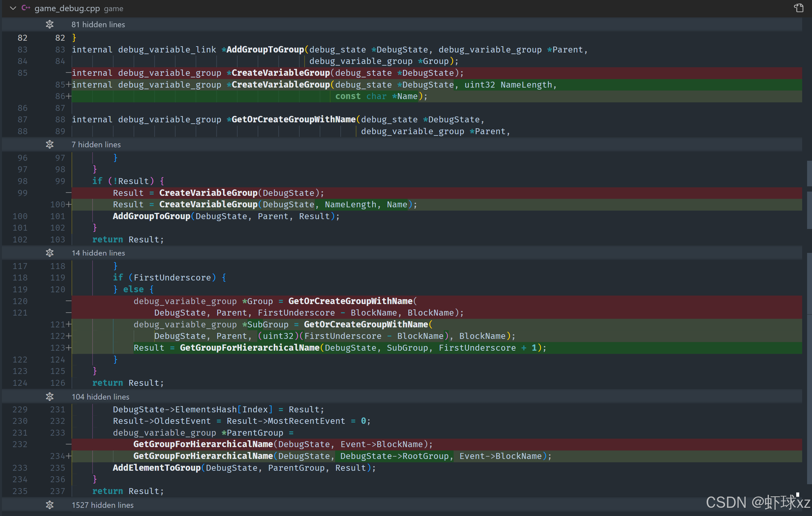
Task: Click the minus marker on removed line 232
Action: [x=69, y=444]
